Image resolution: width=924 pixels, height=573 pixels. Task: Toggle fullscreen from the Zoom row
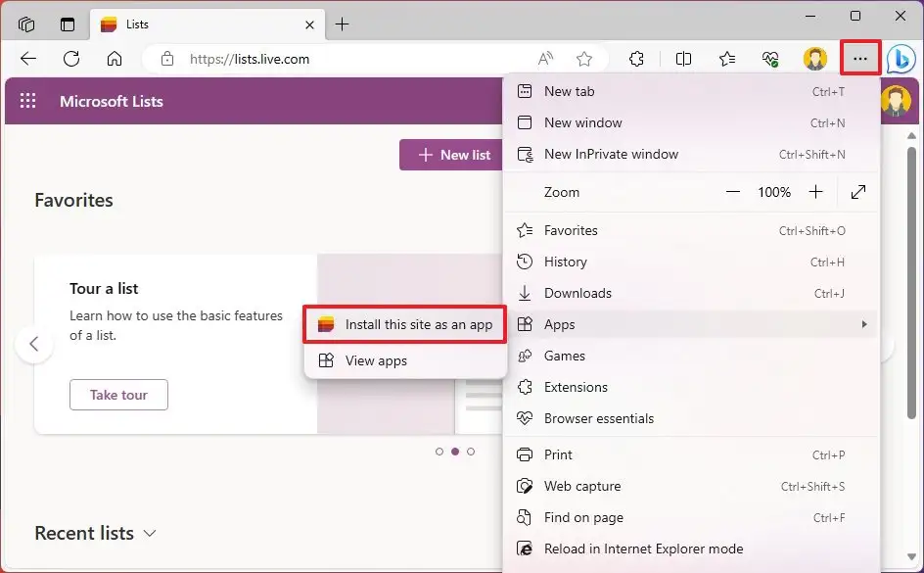(858, 192)
